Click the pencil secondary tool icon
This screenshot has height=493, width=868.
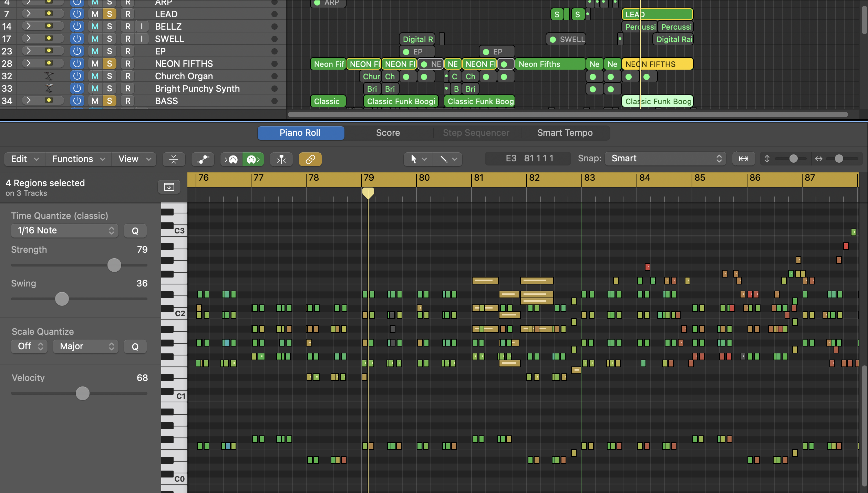444,159
